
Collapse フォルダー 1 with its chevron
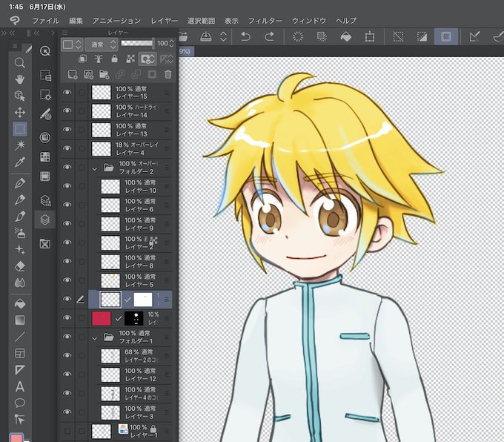tap(95, 338)
